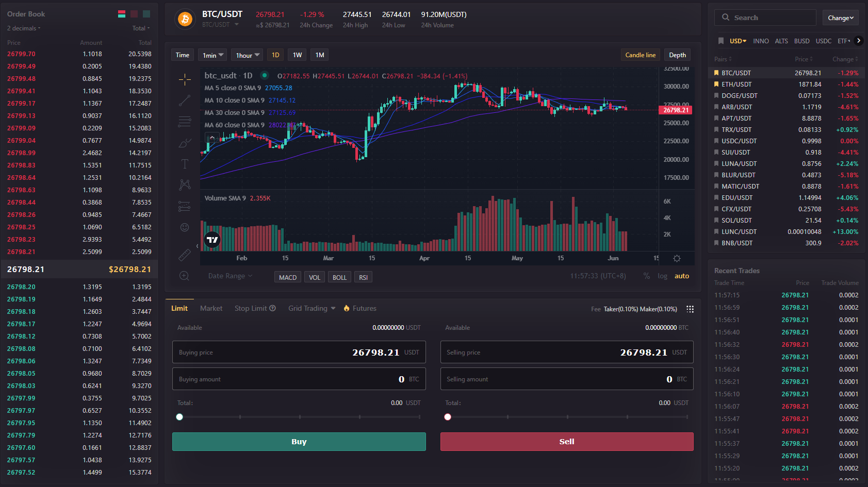868x487 pixels.
Task: Click the red Sell button
Action: click(567, 442)
